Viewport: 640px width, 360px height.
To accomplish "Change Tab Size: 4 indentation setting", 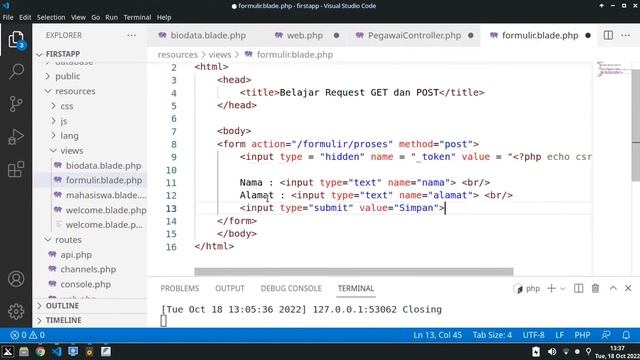I will [492, 335].
